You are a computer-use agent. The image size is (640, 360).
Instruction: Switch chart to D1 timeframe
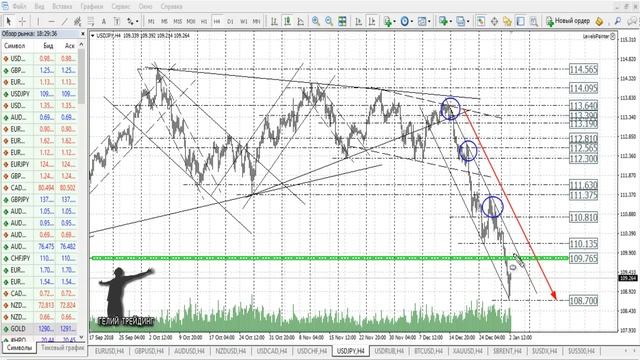click(x=230, y=21)
